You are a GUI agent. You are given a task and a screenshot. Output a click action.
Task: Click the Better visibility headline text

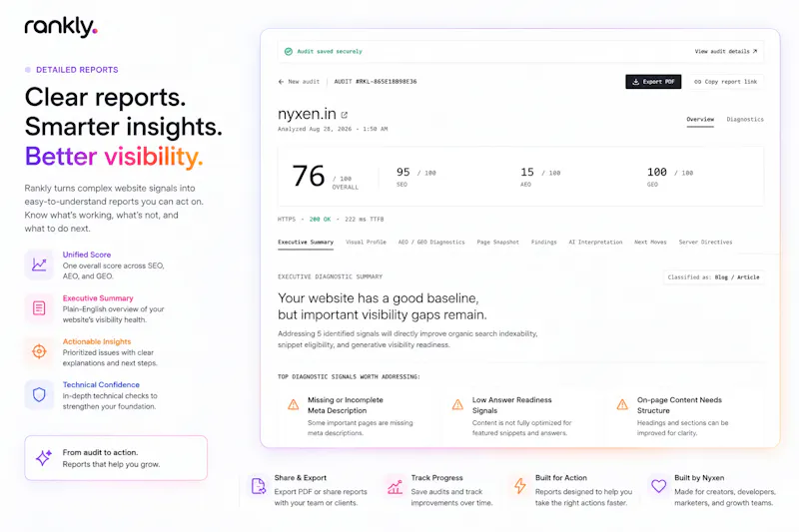click(x=114, y=157)
